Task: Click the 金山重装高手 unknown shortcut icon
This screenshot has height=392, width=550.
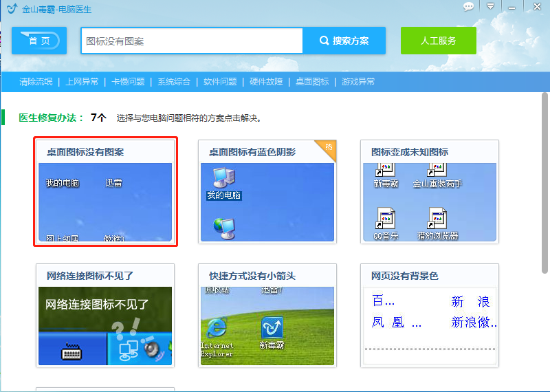Action: [437, 170]
